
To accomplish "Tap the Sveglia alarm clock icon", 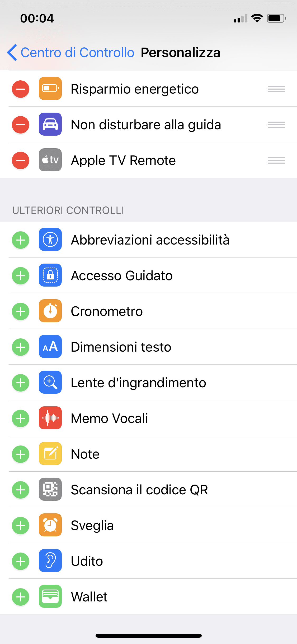I will (x=50, y=525).
